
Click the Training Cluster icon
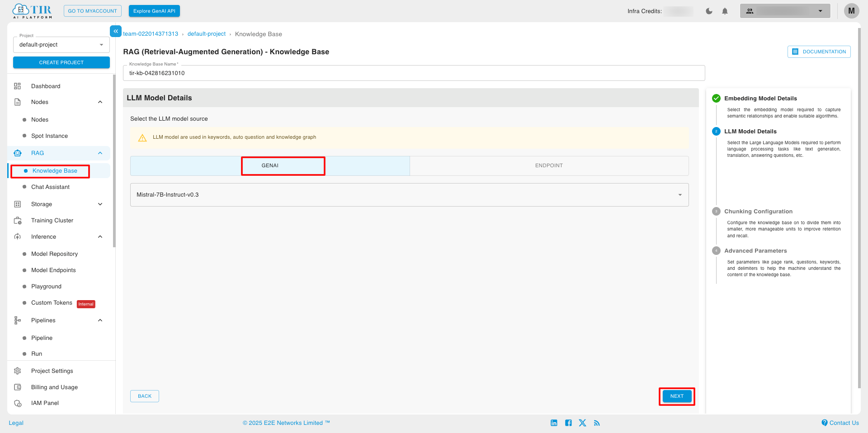click(18, 221)
